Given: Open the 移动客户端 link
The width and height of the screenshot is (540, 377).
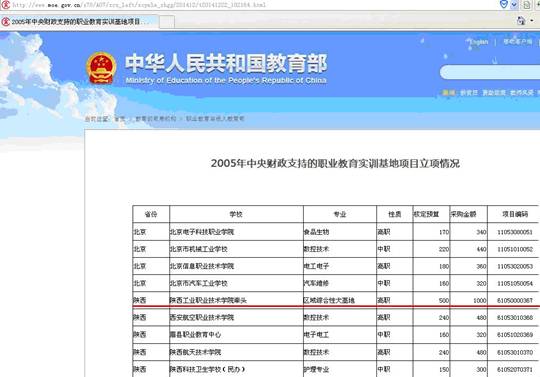Looking at the screenshot, I should (x=518, y=42).
